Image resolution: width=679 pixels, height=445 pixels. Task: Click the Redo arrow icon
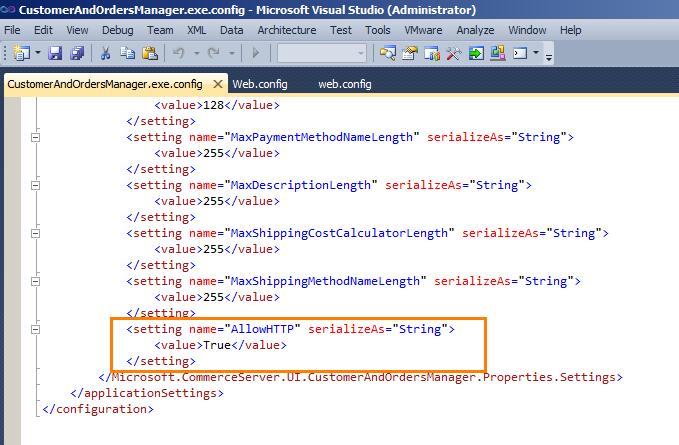213,53
